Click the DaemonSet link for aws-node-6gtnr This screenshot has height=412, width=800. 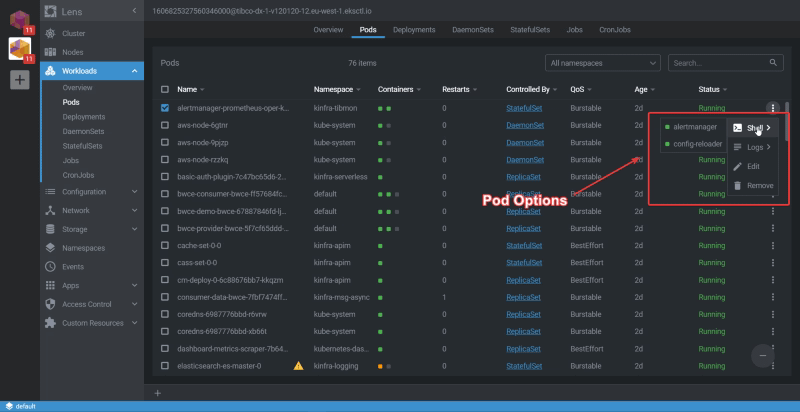pyautogui.click(x=525, y=125)
